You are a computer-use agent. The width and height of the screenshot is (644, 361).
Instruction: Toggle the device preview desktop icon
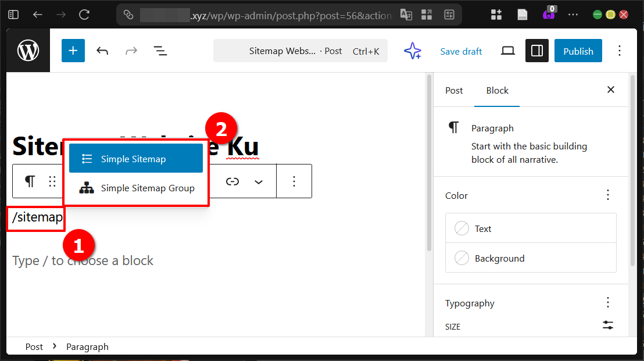(507, 51)
